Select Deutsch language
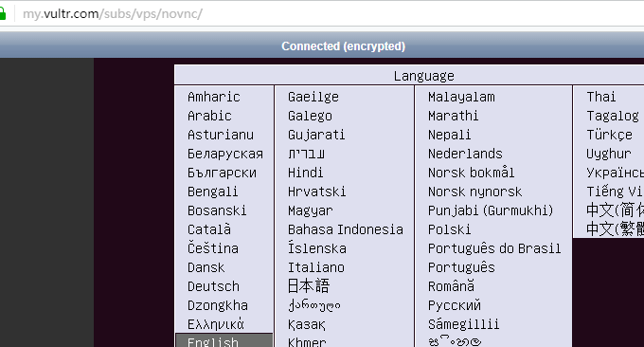Image resolution: width=644 pixels, height=347 pixels. tap(213, 286)
